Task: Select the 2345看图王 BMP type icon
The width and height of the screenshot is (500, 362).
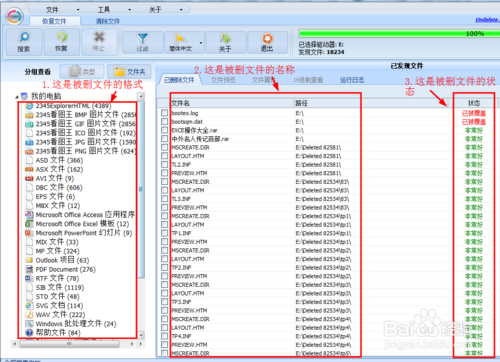Action: pyautogui.click(x=30, y=115)
